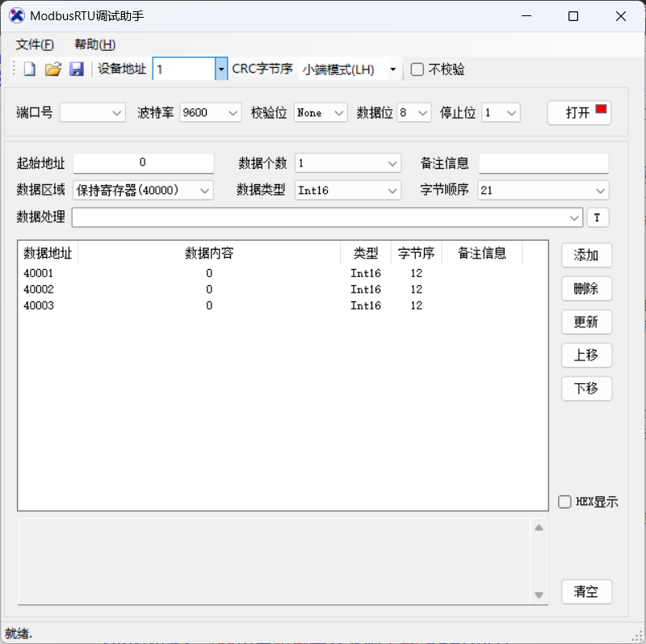Open the 停止位 dropdown
This screenshot has width=646, height=644.
coord(501,112)
